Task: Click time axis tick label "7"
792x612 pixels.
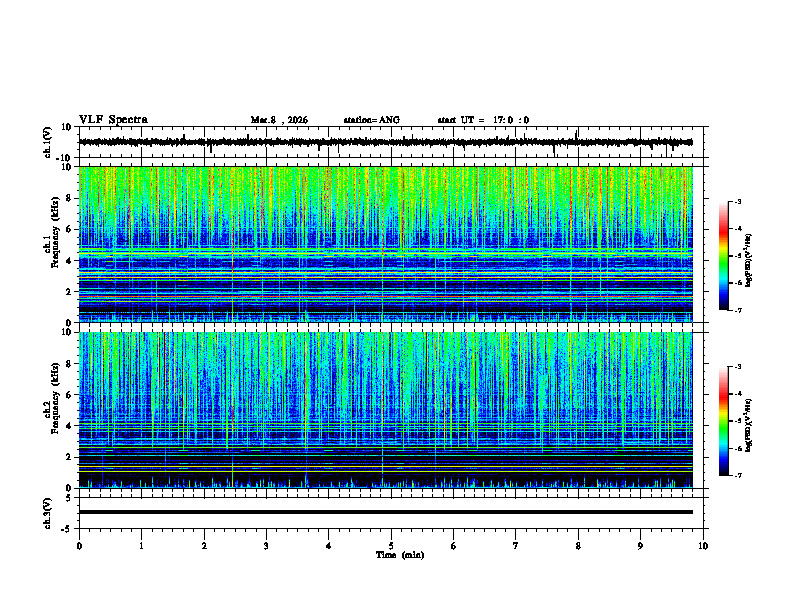Action: (516, 546)
